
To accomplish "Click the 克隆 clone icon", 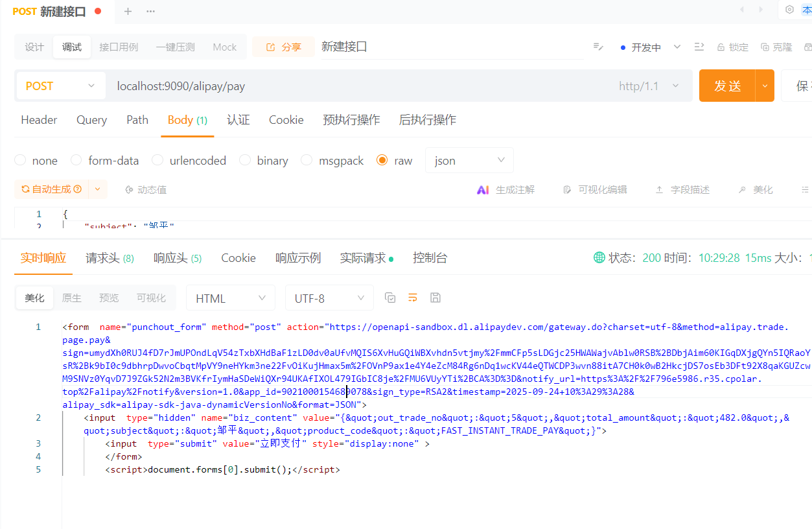I will 765,47.
